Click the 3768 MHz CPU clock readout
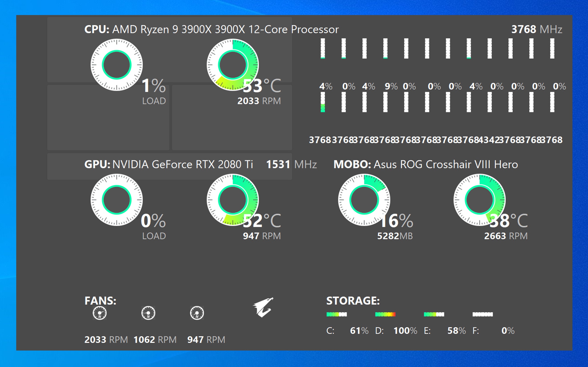Image resolution: width=588 pixels, height=367 pixels. click(537, 29)
